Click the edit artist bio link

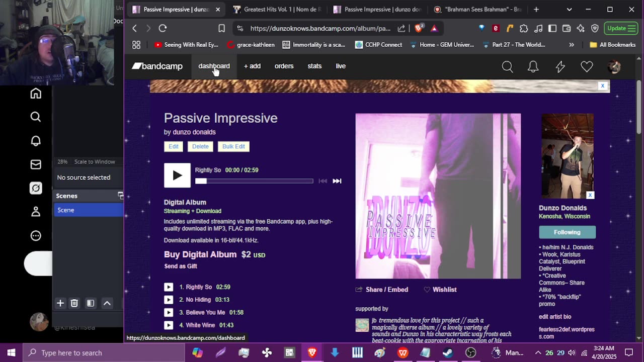(555, 317)
